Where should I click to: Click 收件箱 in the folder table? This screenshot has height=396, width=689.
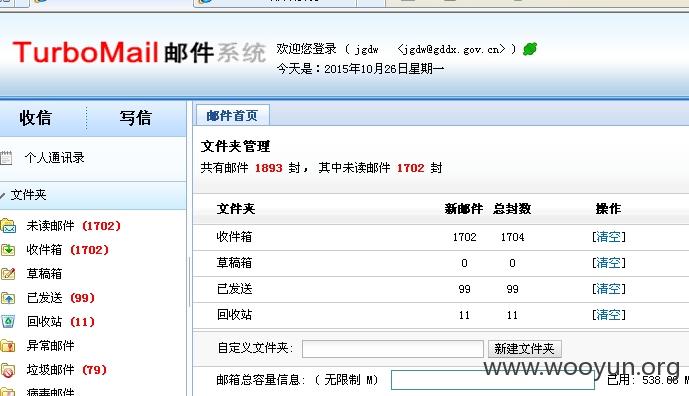pos(234,237)
